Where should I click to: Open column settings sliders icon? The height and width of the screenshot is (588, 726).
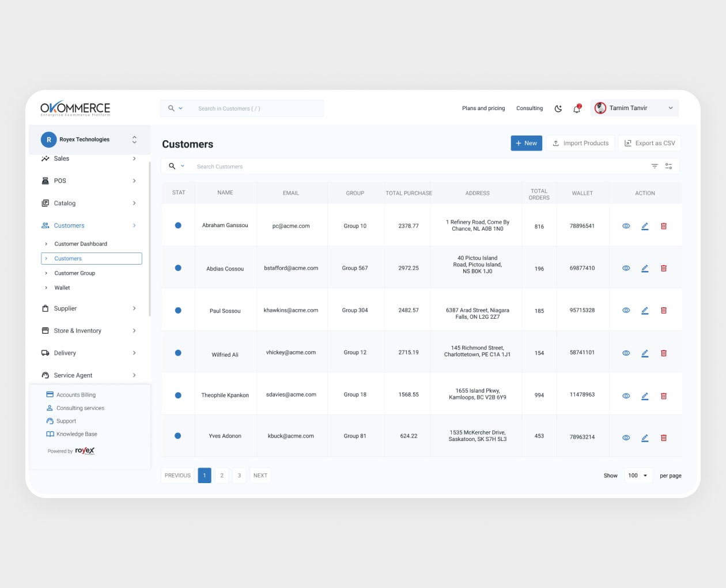click(x=668, y=166)
